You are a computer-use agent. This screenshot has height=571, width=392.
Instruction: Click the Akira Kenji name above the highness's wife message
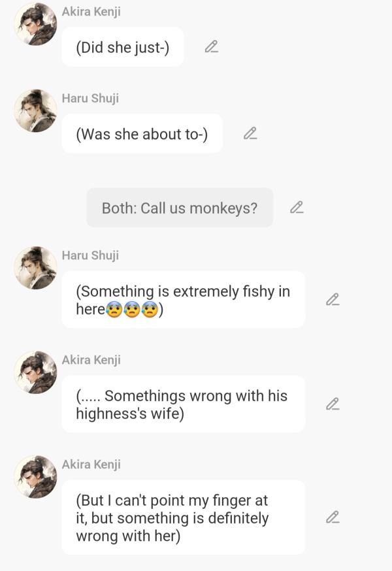coord(91,360)
